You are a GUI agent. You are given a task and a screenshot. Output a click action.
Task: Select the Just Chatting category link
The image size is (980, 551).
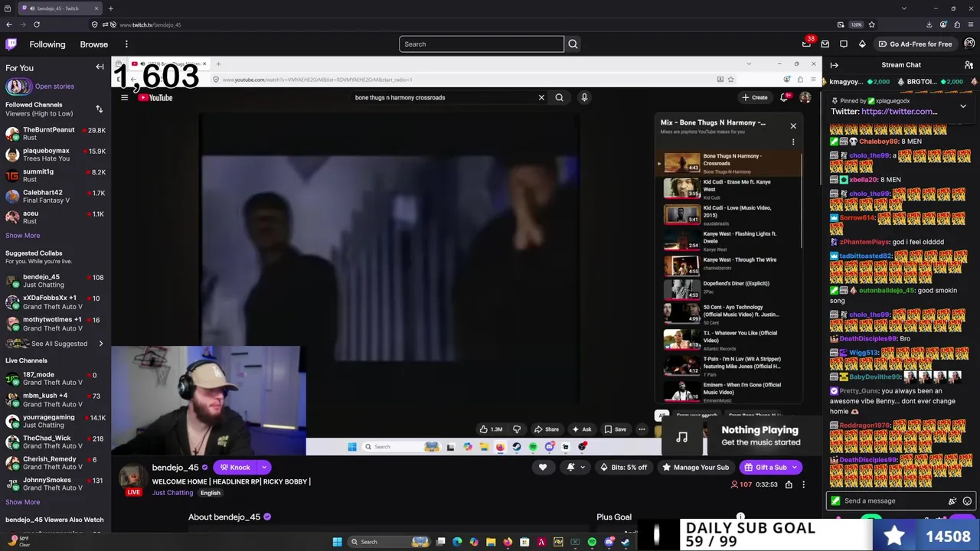(x=172, y=493)
